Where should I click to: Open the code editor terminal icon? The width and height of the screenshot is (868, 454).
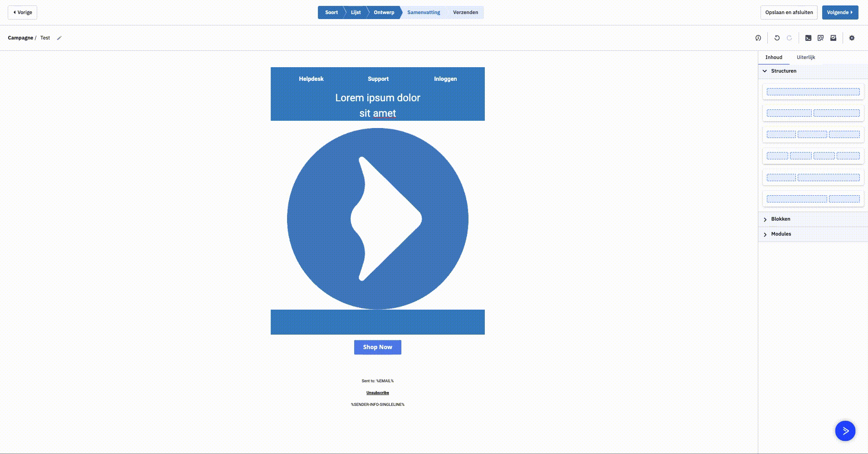(x=808, y=38)
